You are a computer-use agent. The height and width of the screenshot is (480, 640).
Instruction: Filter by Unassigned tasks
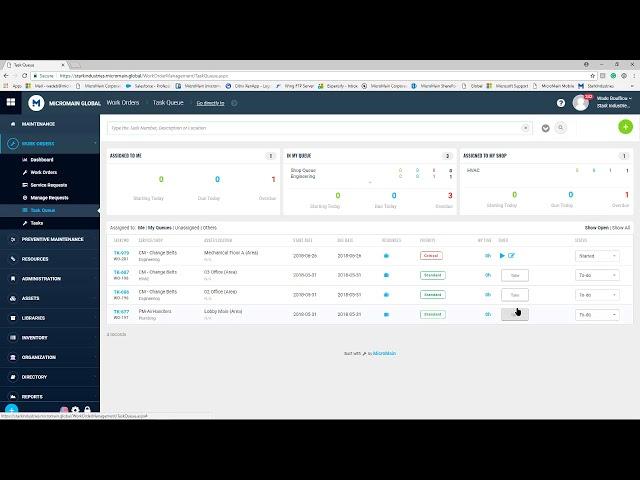click(x=187, y=228)
